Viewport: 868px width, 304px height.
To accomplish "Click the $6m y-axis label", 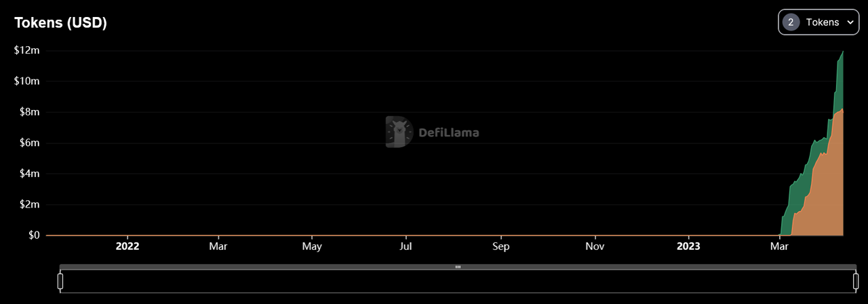I will [x=29, y=142].
